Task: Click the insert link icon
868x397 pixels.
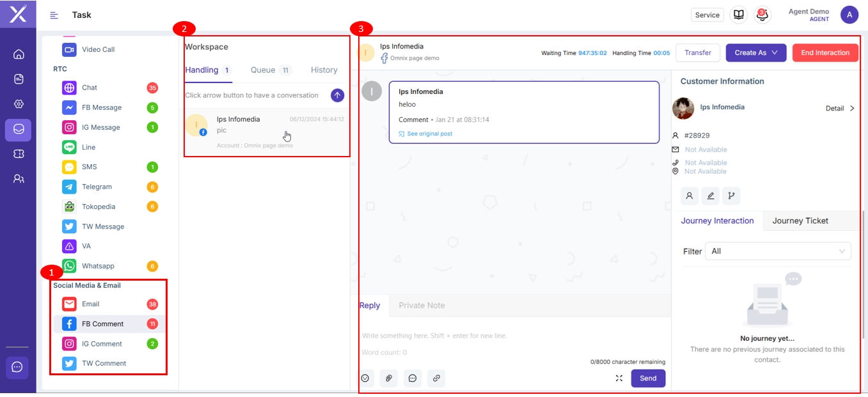Action: coord(436,378)
